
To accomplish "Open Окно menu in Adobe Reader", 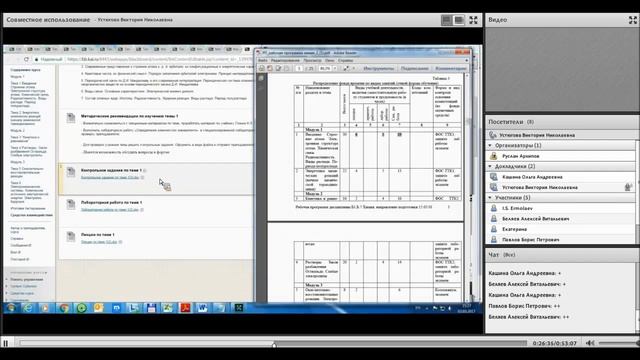I will (x=329, y=60).
